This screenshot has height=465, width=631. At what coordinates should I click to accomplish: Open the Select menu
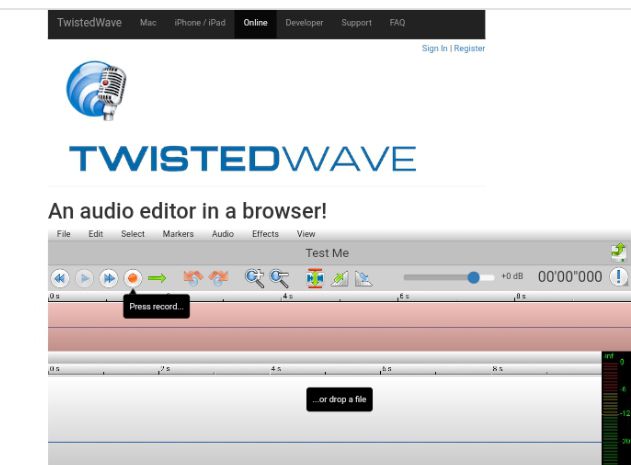[133, 234]
